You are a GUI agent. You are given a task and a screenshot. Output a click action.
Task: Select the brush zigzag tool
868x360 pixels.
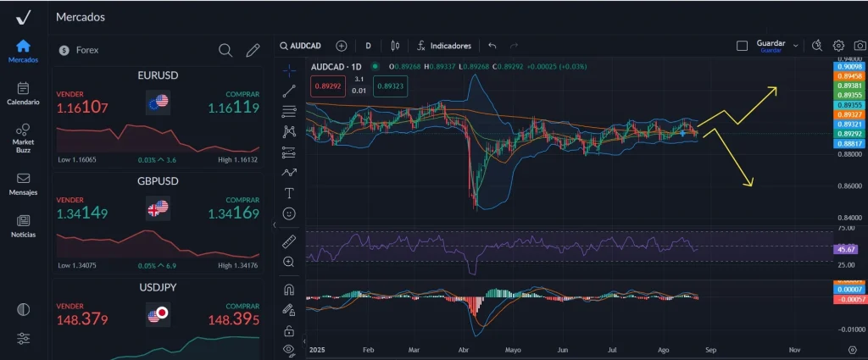pyautogui.click(x=289, y=173)
